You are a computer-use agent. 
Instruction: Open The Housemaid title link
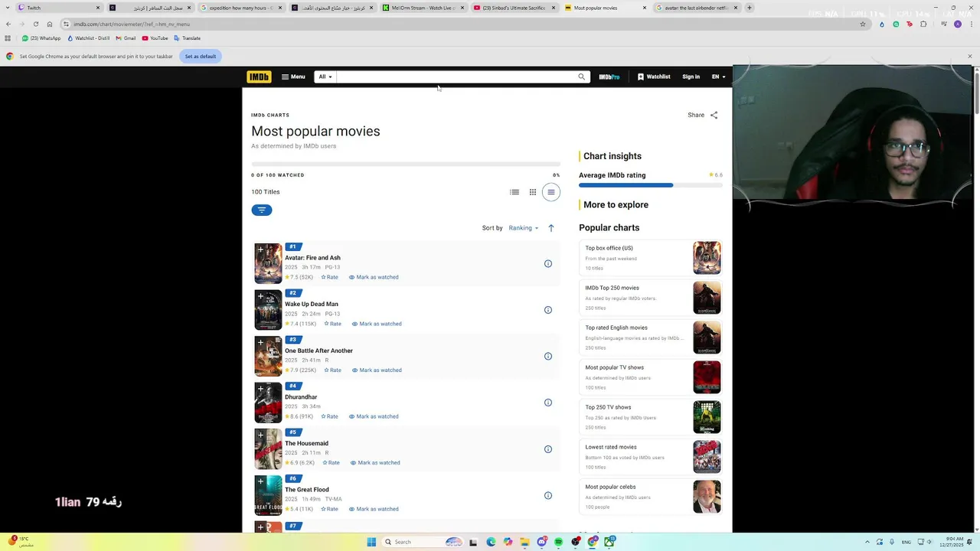point(306,443)
